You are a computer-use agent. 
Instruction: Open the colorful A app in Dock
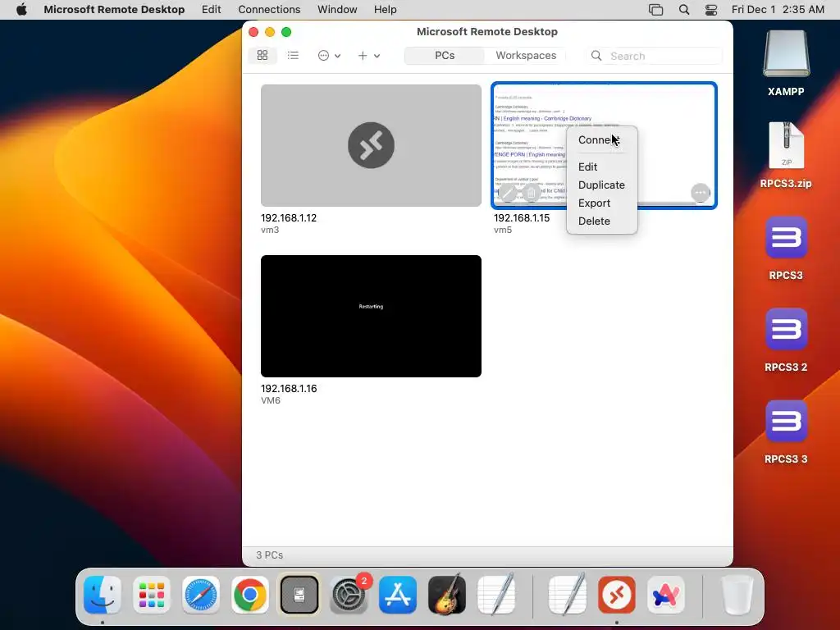click(666, 595)
